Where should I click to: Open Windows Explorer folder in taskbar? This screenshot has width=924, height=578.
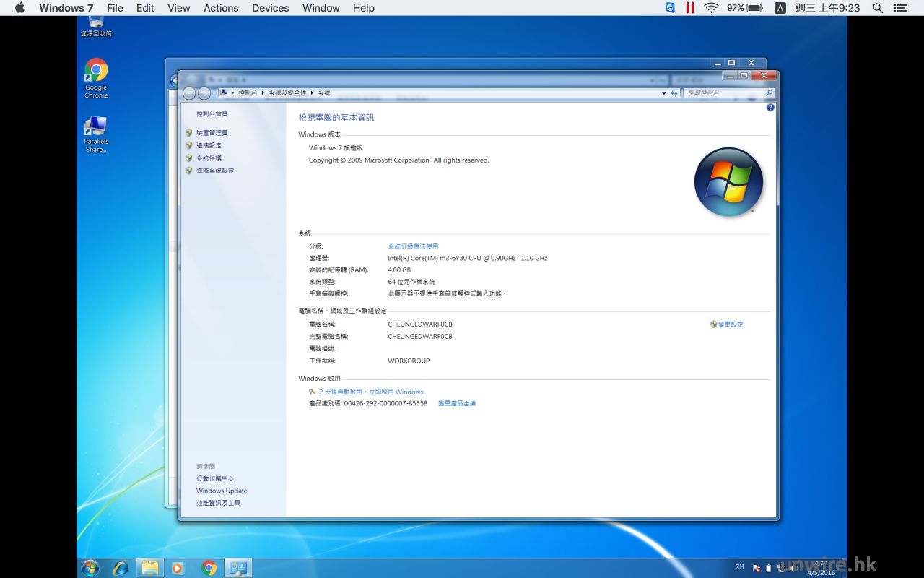click(x=149, y=568)
